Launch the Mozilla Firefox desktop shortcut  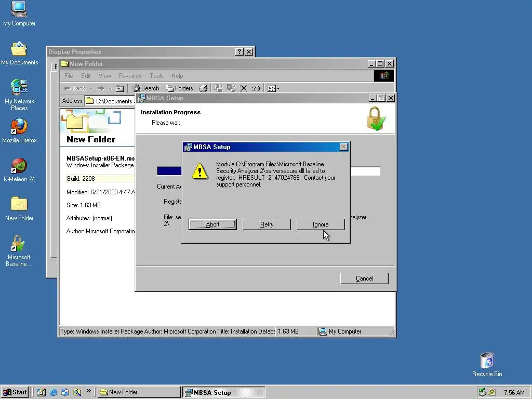(x=19, y=130)
